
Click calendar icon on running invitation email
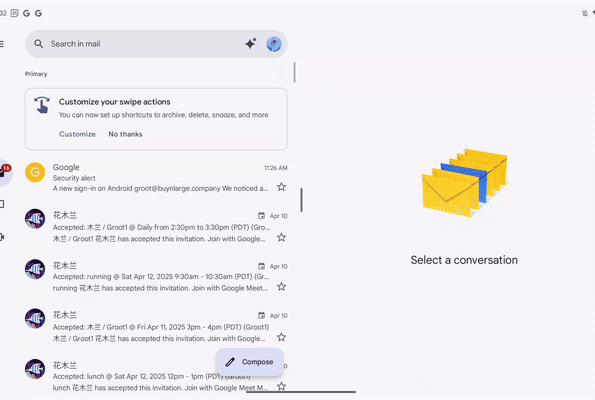[261, 266]
